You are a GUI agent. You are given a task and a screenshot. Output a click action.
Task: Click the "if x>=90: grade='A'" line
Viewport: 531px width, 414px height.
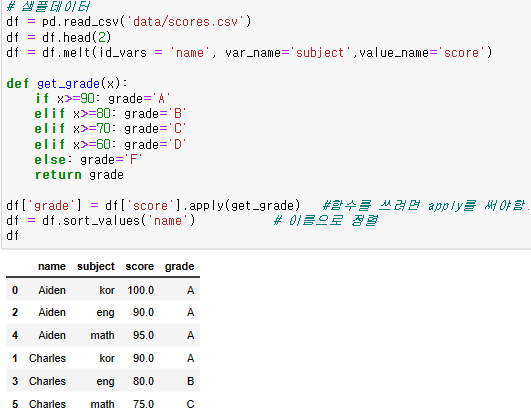[x=103, y=99]
